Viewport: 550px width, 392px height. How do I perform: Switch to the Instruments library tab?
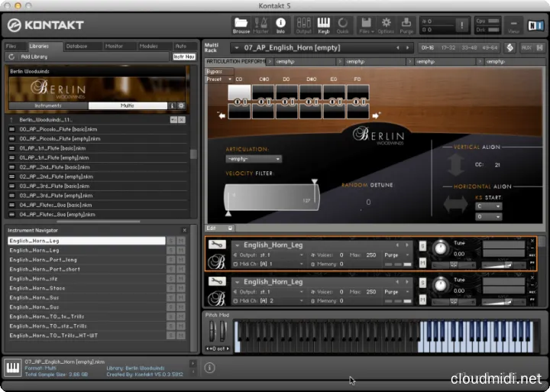click(47, 105)
